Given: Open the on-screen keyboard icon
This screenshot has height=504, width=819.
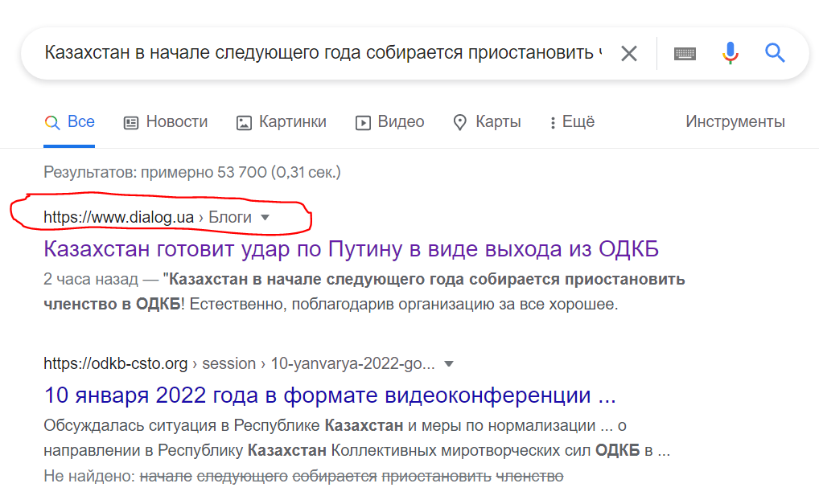Looking at the screenshot, I should (685, 53).
